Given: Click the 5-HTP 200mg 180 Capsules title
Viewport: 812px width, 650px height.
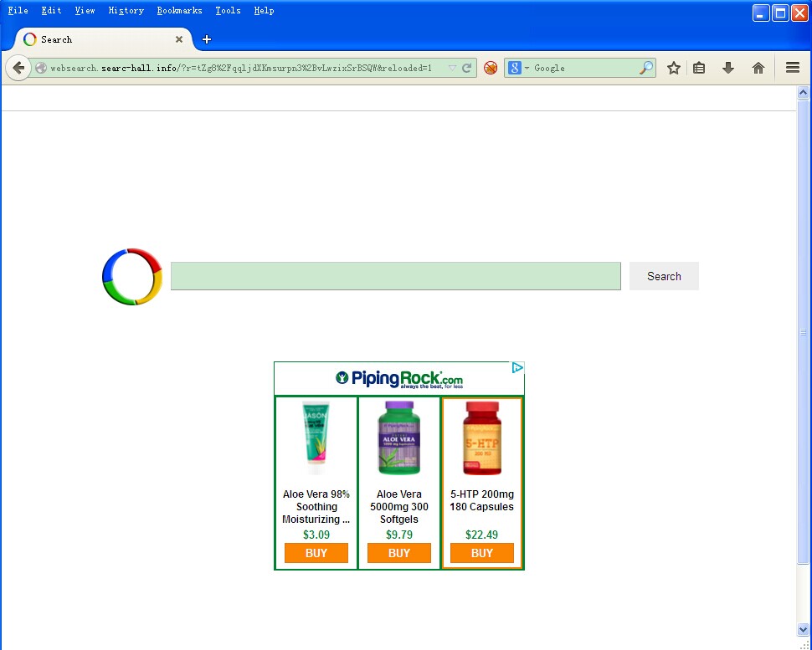Looking at the screenshot, I should tap(481, 500).
